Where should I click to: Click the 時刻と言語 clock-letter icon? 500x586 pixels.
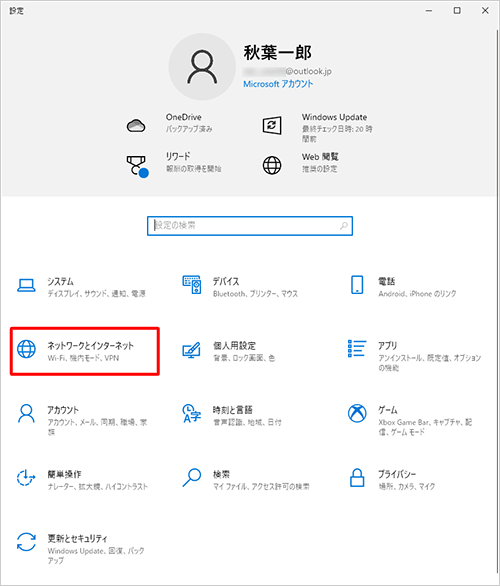pyautogui.click(x=191, y=413)
